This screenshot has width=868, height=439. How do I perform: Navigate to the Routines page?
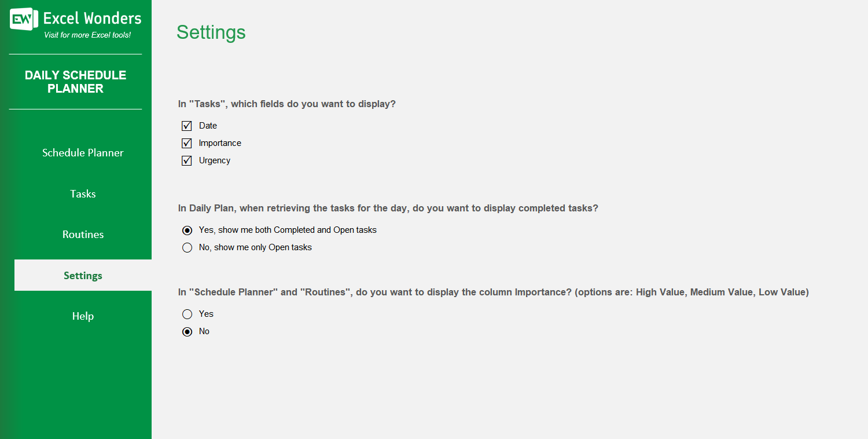(x=83, y=235)
